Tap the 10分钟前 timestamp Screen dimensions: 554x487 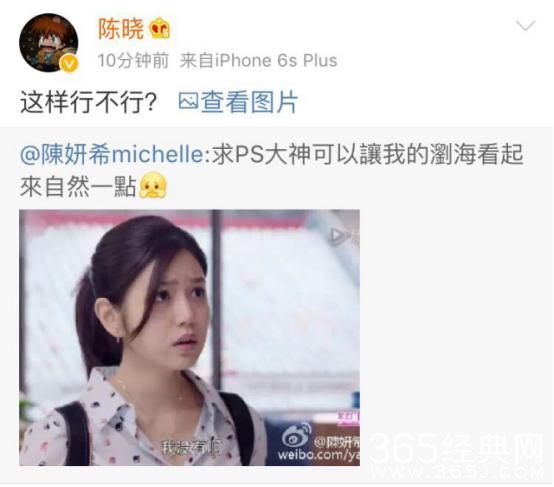(133, 60)
